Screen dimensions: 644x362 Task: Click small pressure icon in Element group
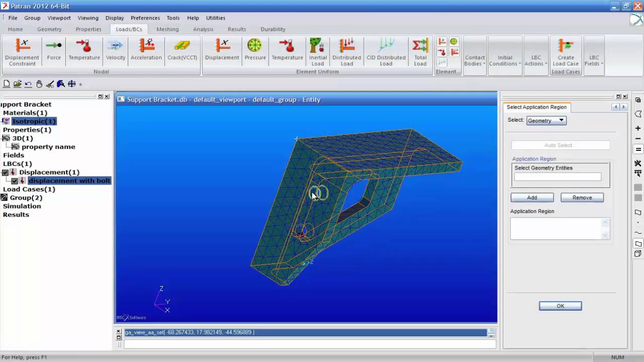454,42
